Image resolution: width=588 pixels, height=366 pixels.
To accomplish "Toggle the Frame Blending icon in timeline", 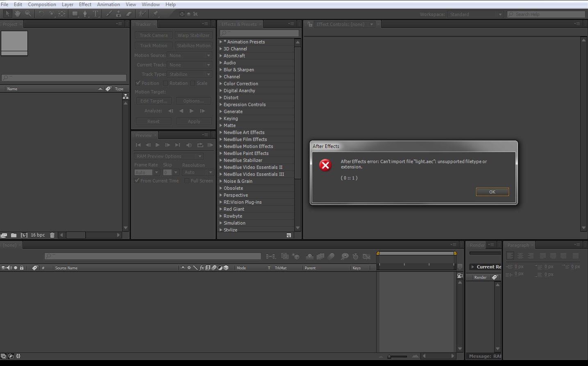I will tap(320, 256).
